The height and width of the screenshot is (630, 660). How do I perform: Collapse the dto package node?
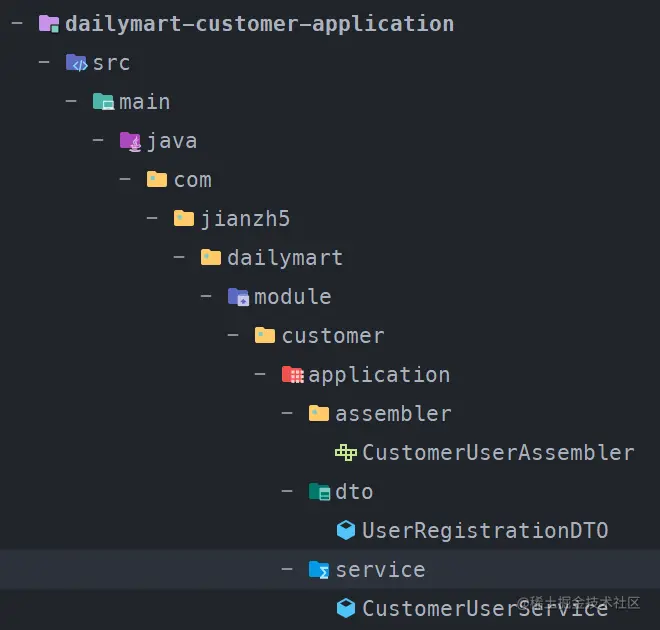click(287, 491)
